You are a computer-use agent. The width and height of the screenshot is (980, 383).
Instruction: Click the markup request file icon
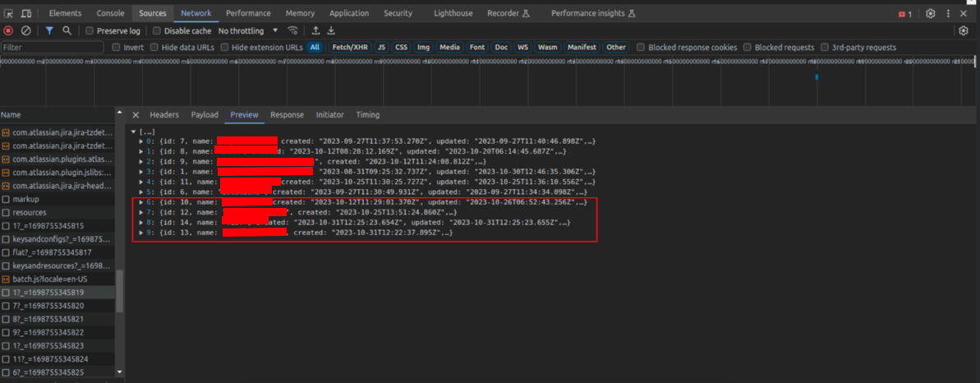[6, 199]
